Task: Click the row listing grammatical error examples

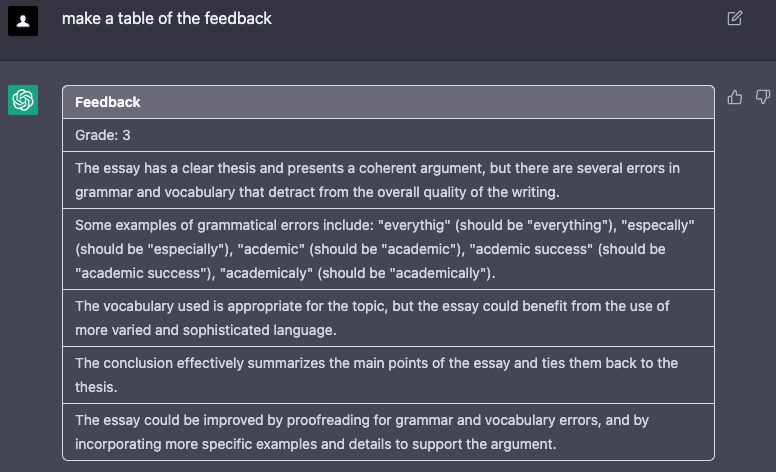Action: [388, 248]
